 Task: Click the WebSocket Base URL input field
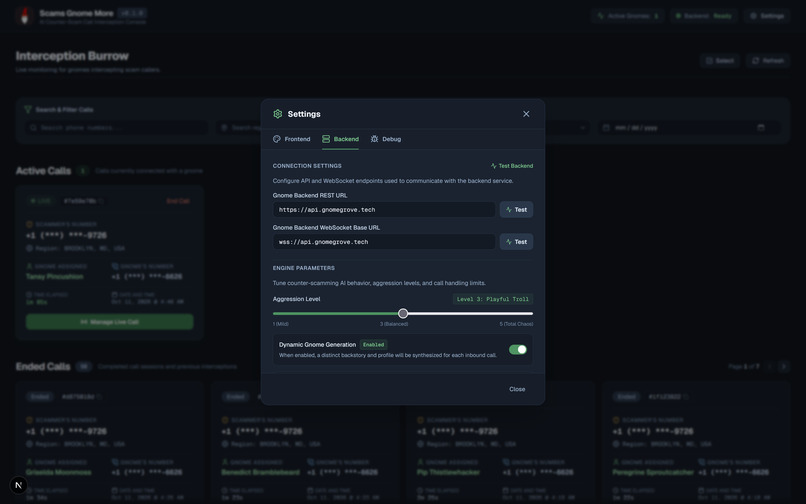click(x=384, y=242)
